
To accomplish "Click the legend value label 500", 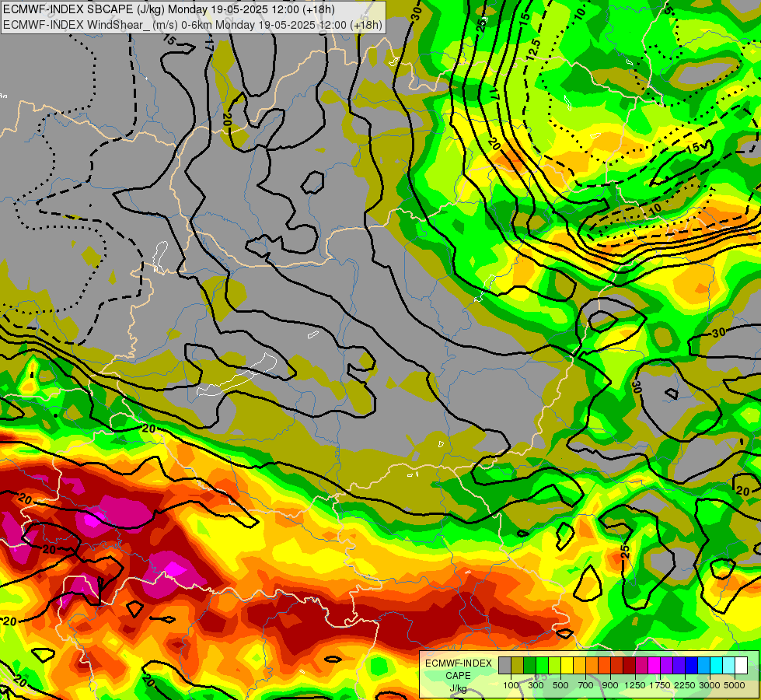I will point(560,685).
